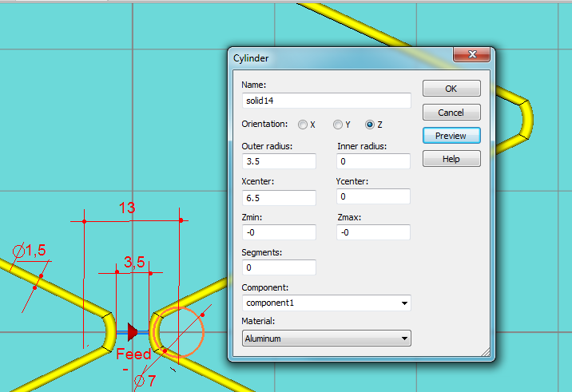Screen dimensions: 572x392
Task: Click the Segments input field
Action: point(279,267)
